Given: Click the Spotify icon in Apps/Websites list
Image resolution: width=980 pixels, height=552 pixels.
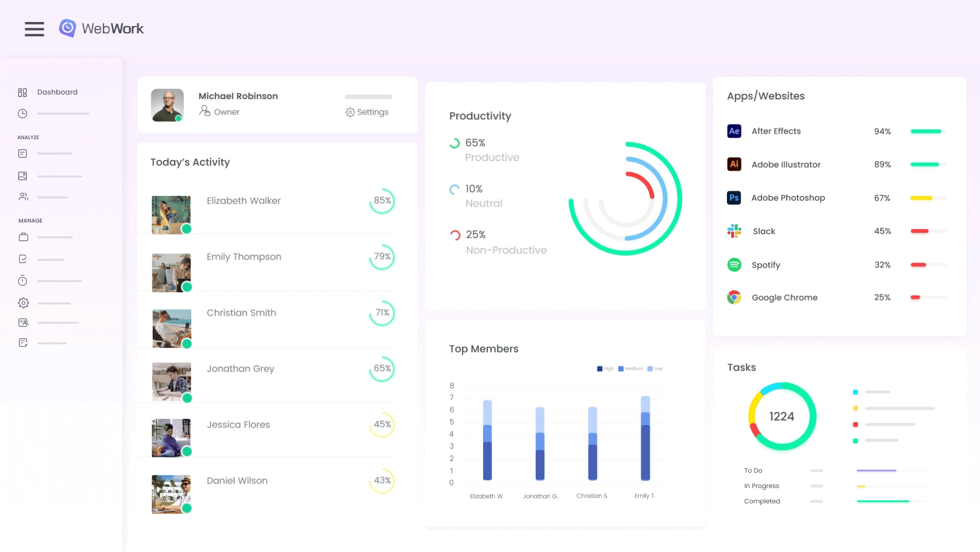Looking at the screenshot, I should (734, 264).
